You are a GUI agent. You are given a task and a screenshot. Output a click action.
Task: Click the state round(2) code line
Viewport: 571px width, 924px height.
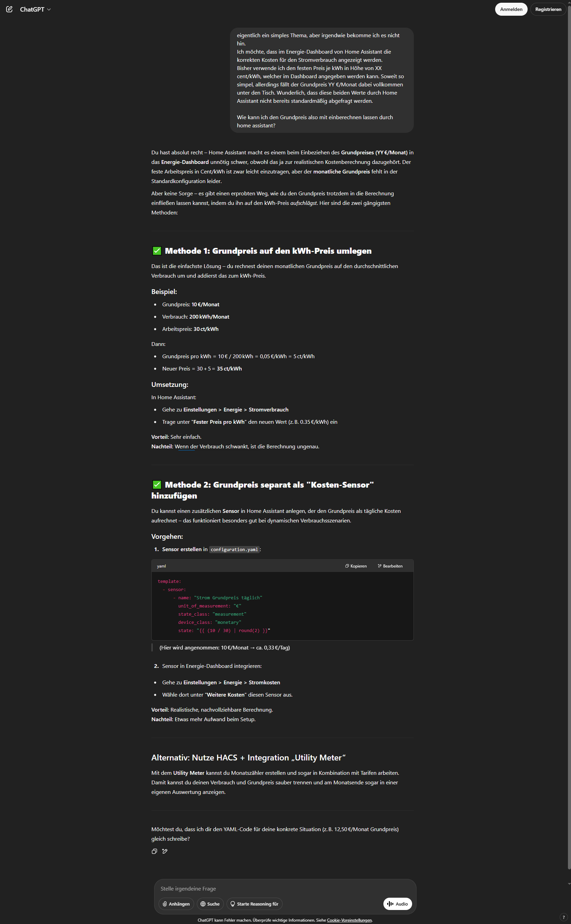click(224, 630)
